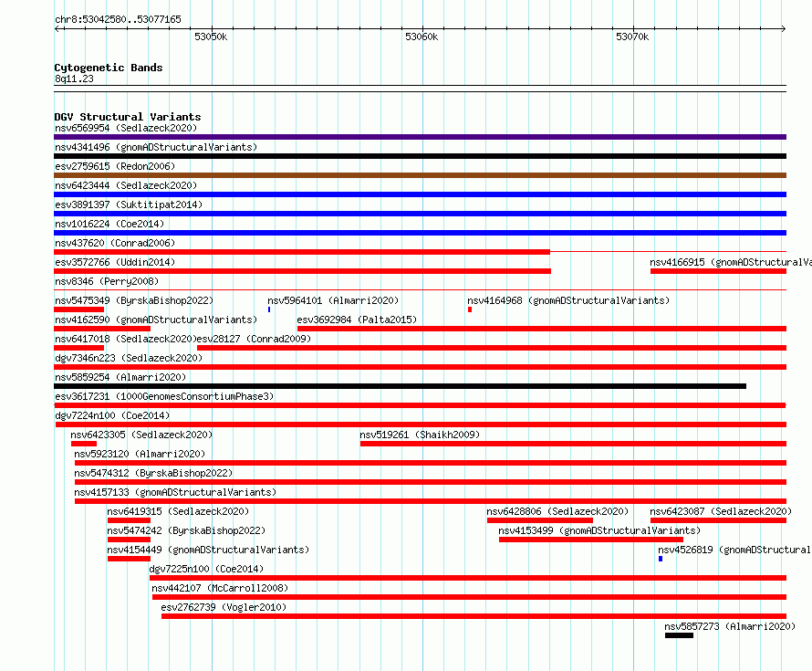Select the red esv3572766 Uddin2014 bar

point(302,271)
